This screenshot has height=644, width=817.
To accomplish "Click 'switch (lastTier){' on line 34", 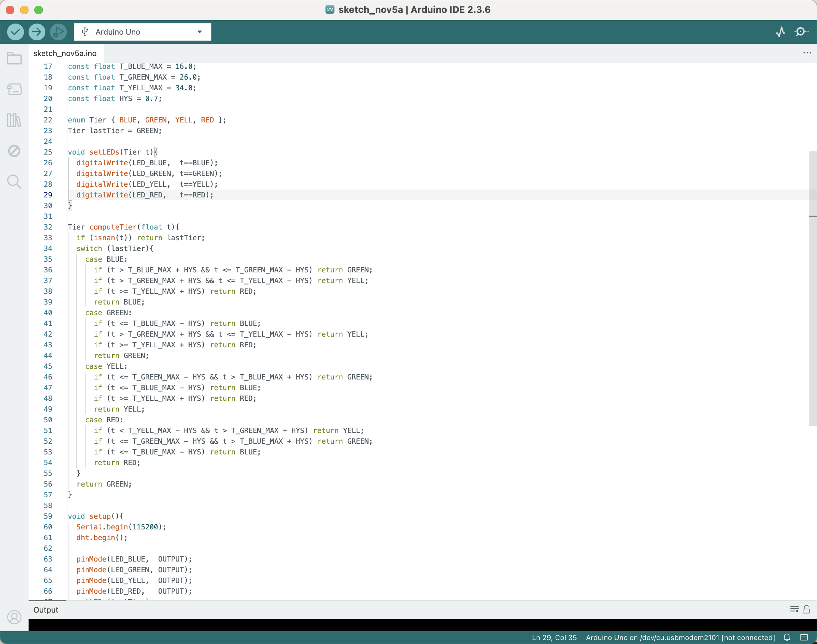I will (x=115, y=249).
